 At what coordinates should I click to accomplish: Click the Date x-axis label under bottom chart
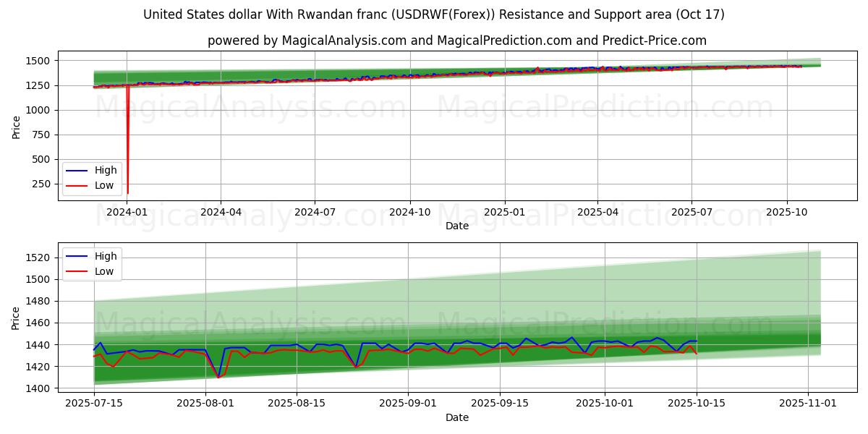pos(456,417)
